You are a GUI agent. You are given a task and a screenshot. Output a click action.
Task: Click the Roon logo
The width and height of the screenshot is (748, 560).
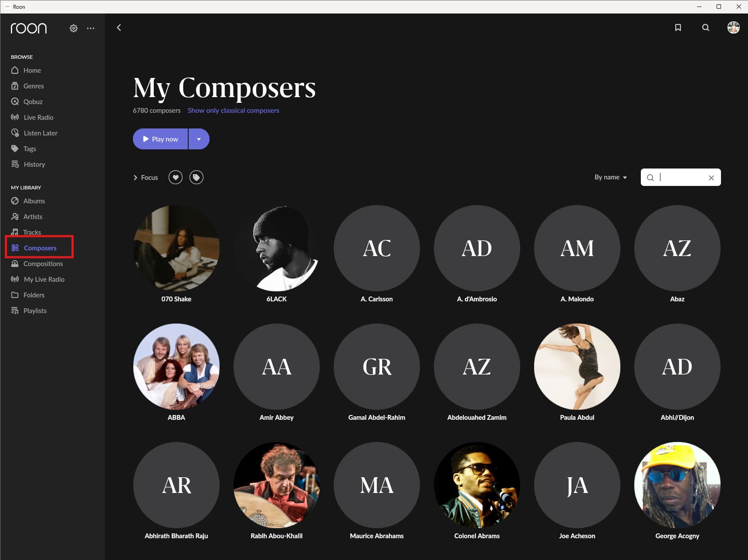point(29,28)
